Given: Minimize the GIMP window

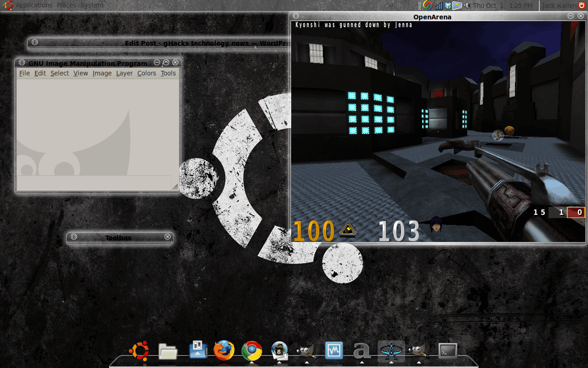Looking at the screenshot, I should pyautogui.click(x=157, y=63).
